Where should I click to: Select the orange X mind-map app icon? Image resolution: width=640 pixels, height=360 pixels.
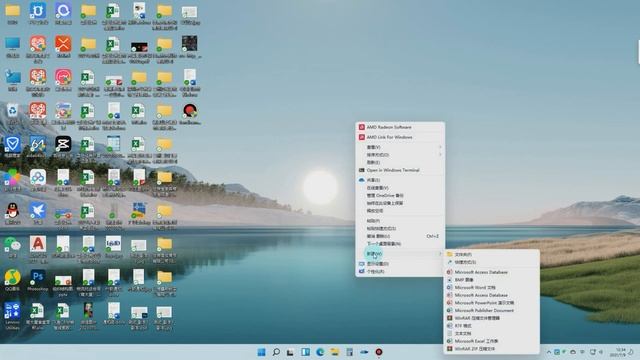[x=63, y=47]
